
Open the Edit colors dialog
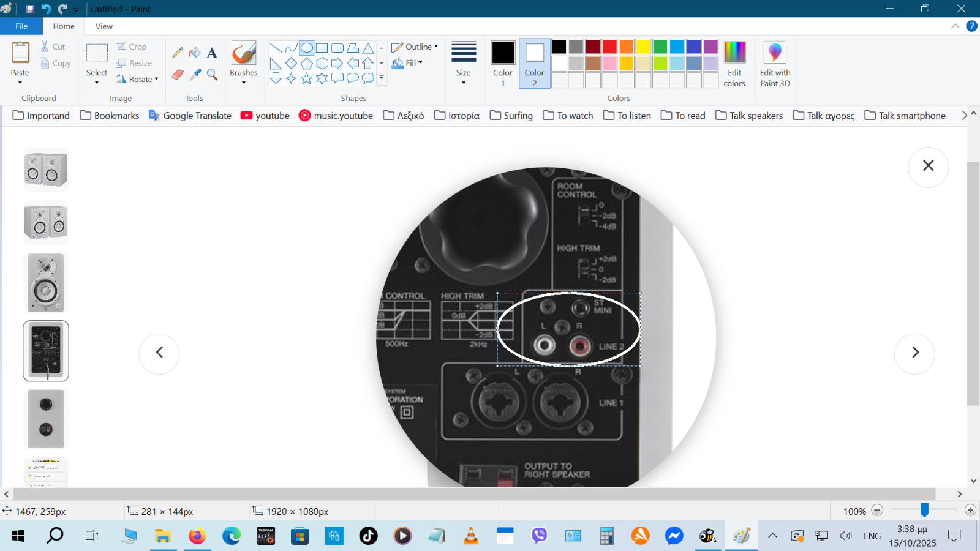[734, 64]
